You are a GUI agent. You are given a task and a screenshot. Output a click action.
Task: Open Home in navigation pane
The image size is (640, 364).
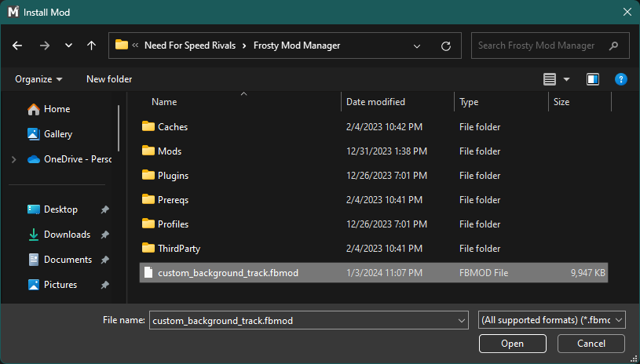49,109
